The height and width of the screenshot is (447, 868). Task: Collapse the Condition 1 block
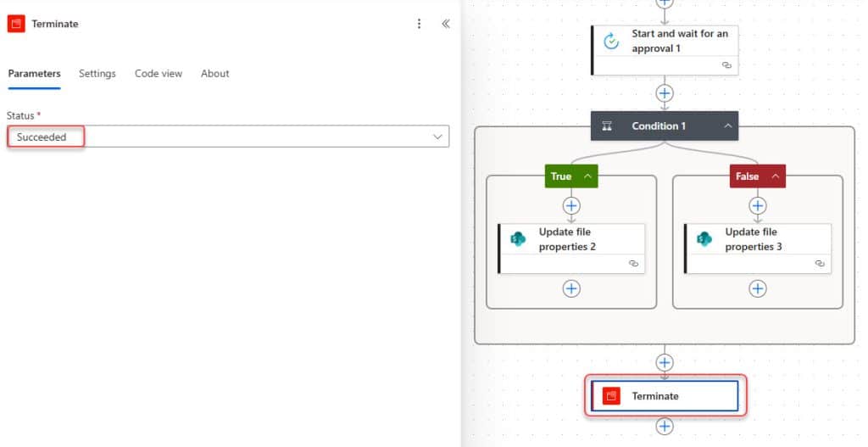pyautogui.click(x=727, y=126)
